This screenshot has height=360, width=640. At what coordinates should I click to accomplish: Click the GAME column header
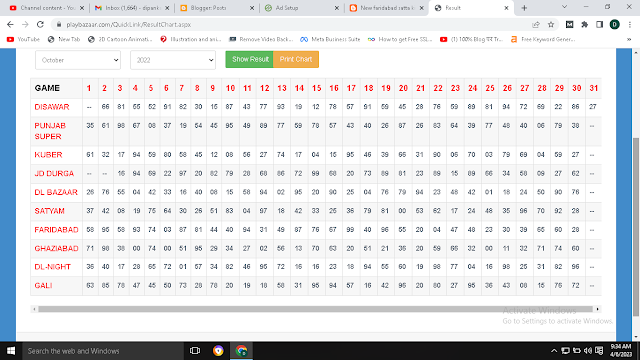coord(47,88)
